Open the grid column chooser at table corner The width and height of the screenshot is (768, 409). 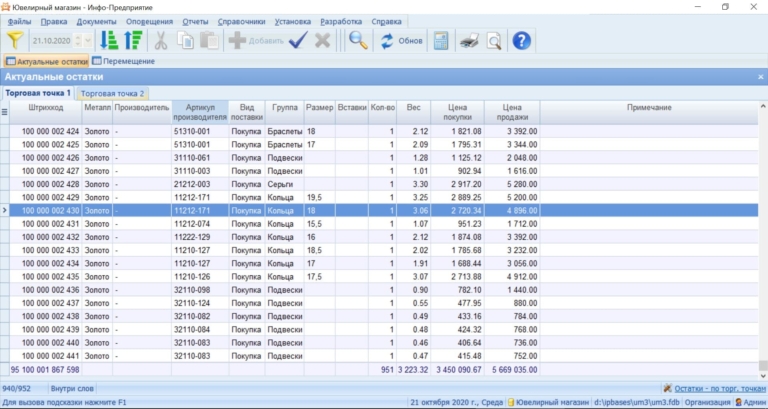point(4,112)
